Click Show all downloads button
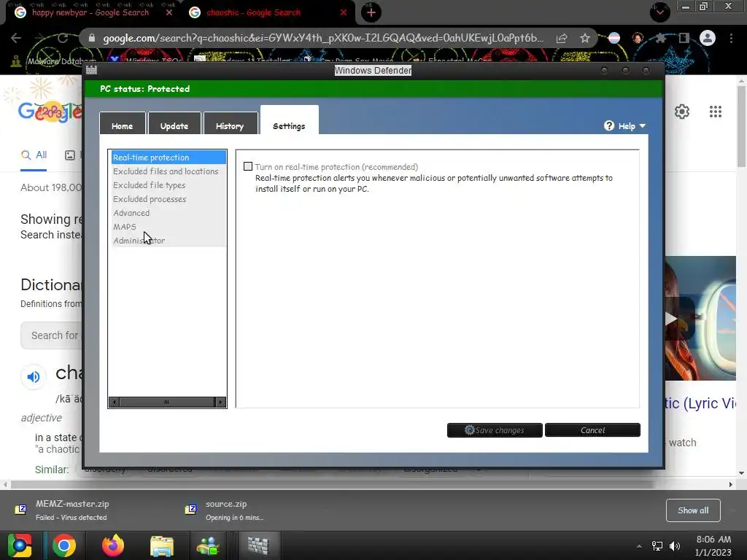This screenshot has width=747, height=560. pos(693,510)
